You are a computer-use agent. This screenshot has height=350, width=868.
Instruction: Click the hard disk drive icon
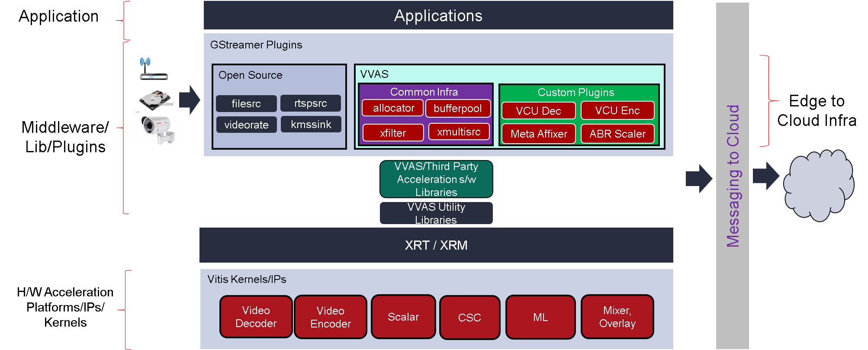coord(156,100)
